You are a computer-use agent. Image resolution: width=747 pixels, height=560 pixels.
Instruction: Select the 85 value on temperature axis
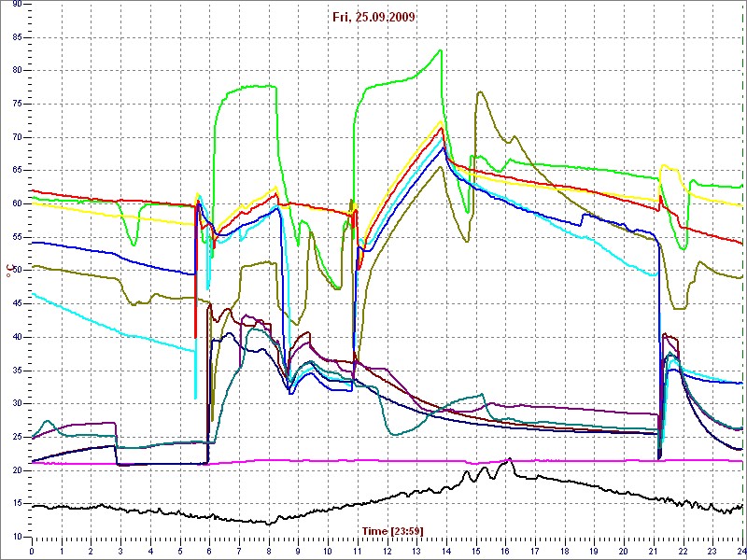pos(16,37)
